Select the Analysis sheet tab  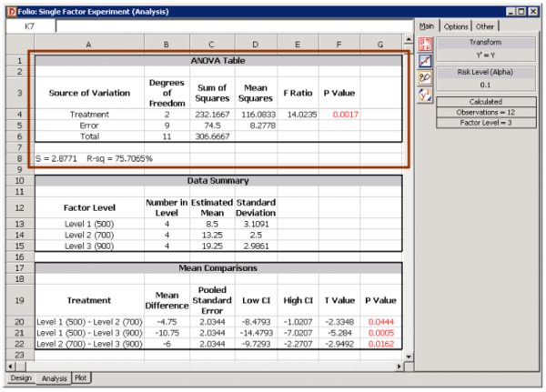tap(52, 377)
